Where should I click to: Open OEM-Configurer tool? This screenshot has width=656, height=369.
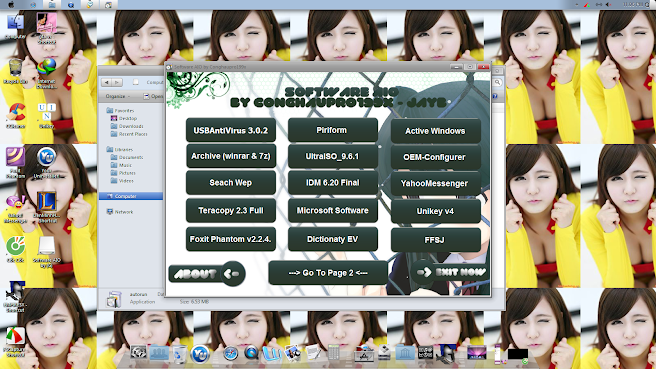click(436, 157)
